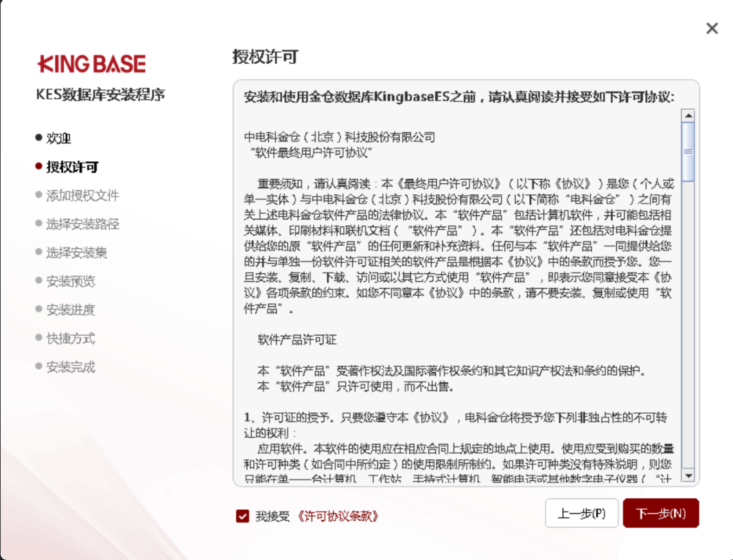Click the license text scroll-down arrow
Image resolution: width=733 pixels, height=560 pixels.
688,476
